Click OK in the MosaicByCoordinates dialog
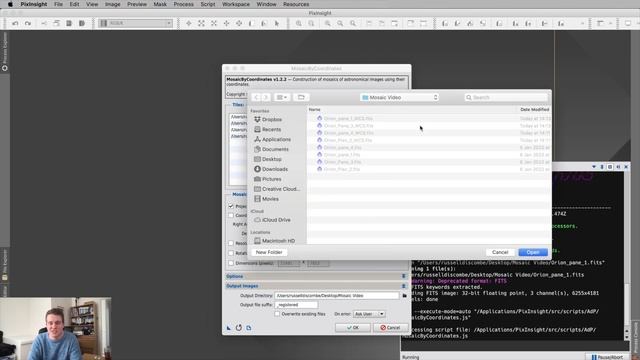 pos(353,328)
